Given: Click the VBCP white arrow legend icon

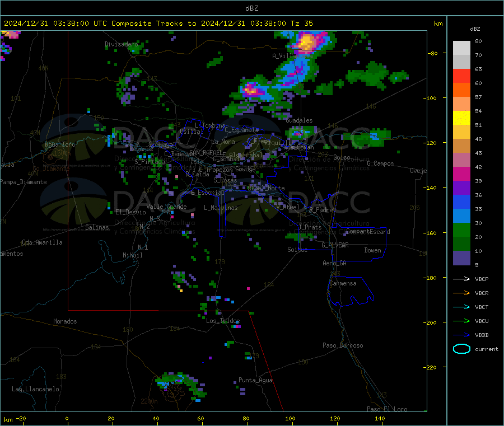Looking at the screenshot, I should click(x=461, y=279).
